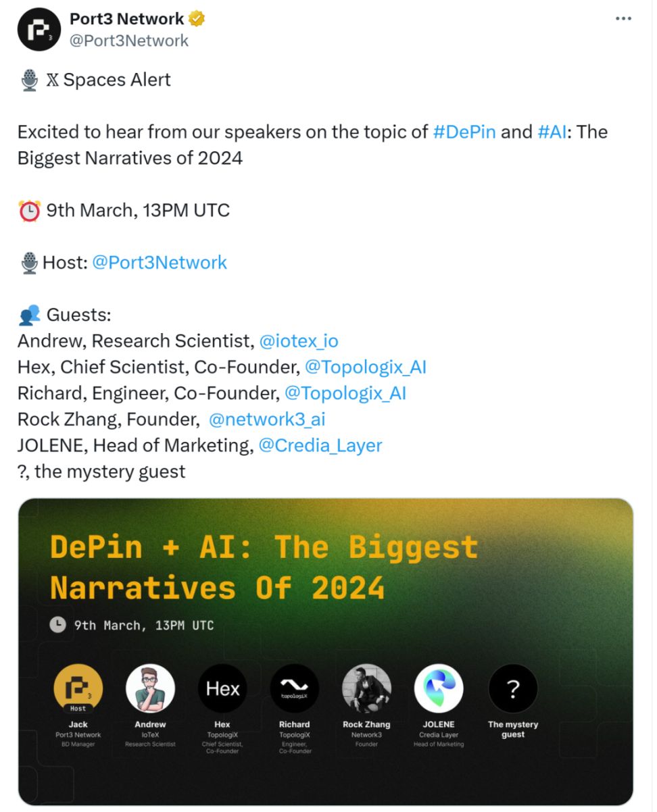The width and height of the screenshot is (657, 812).
Task: Open the @Credia_Layer mention link
Action: point(320,446)
